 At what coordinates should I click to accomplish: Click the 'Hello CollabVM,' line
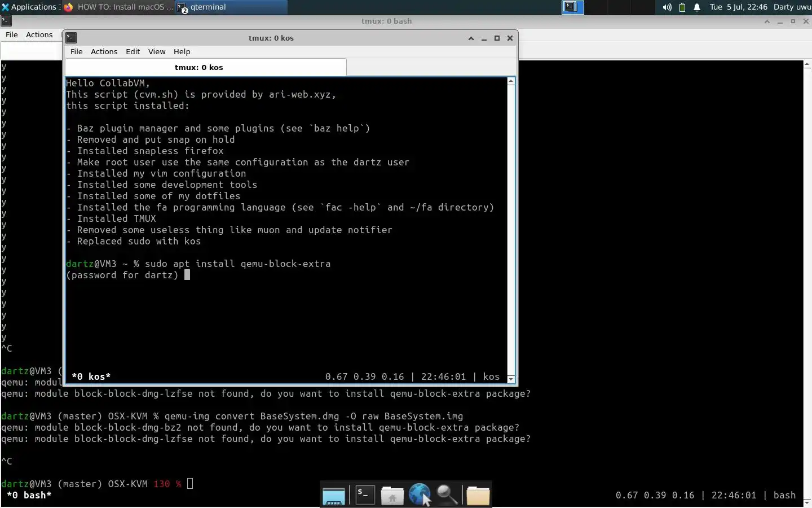(108, 83)
